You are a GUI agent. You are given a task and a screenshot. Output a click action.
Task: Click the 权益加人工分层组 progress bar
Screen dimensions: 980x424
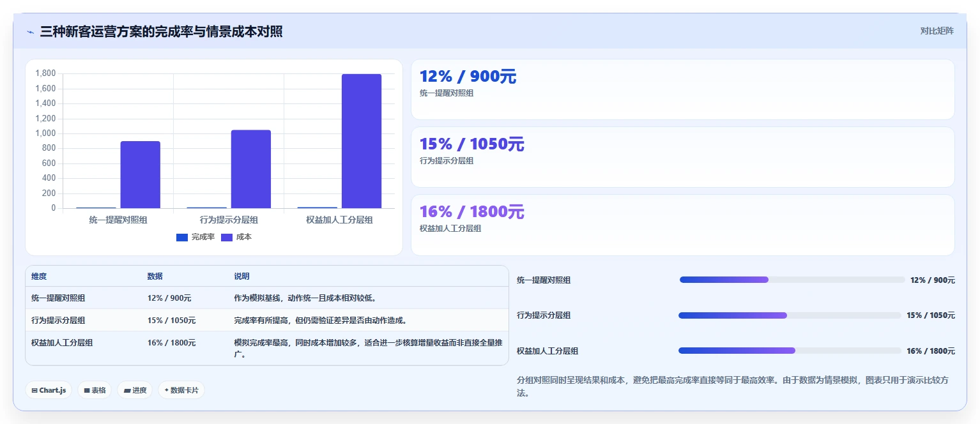(790, 351)
